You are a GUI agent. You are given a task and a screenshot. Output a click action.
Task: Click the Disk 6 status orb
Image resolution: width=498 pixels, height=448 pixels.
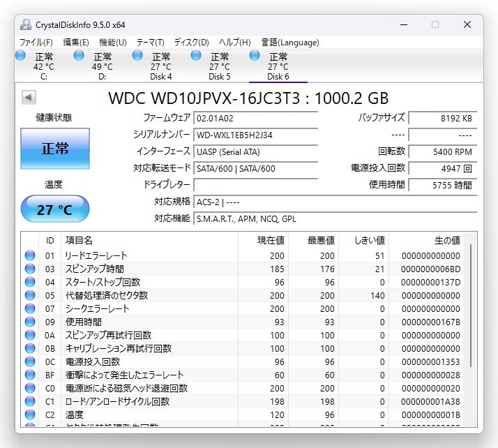tap(255, 56)
